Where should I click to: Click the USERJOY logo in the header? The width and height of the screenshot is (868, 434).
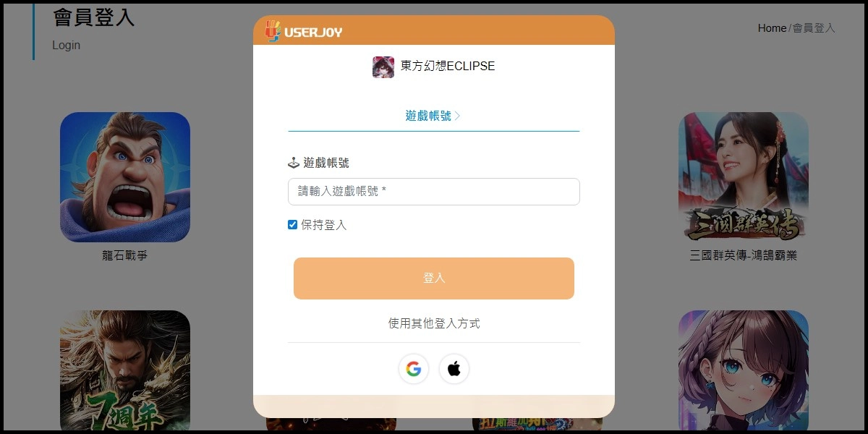point(303,31)
